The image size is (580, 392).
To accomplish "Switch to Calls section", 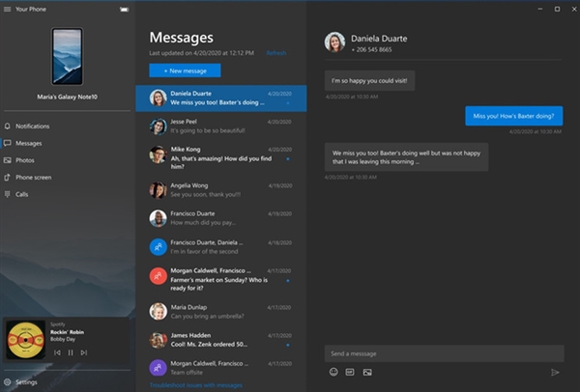I will pos(23,194).
